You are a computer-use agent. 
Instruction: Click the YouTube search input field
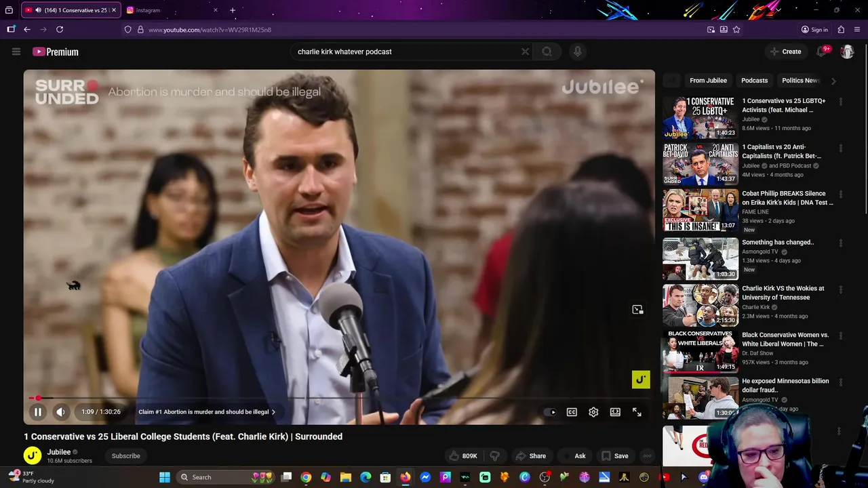407,52
